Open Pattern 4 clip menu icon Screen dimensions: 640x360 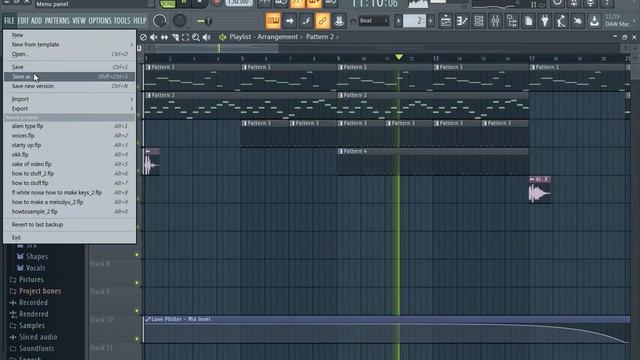[340, 151]
